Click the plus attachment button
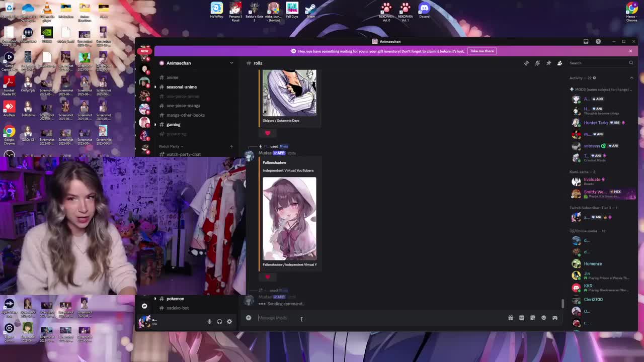Viewport: 644px width, 362px height. pyautogui.click(x=249, y=318)
